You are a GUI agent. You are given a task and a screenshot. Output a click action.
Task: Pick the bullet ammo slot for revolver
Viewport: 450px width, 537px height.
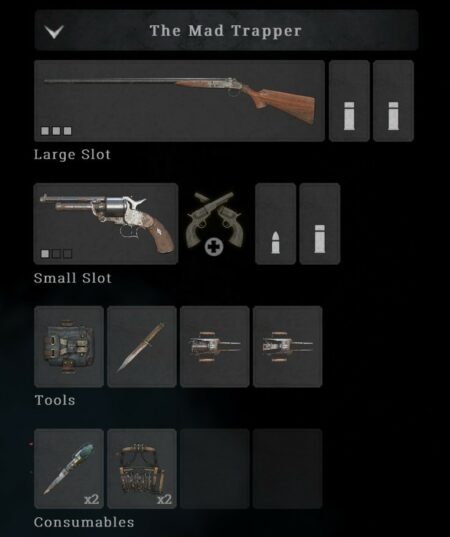point(275,224)
